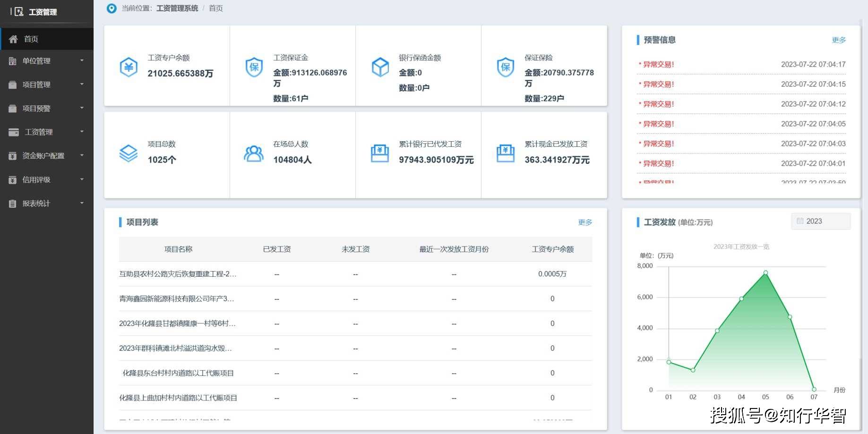Click 更多 link in 预警信息 panel
Viewport: 868px width, 434px height.
point(839,40)
